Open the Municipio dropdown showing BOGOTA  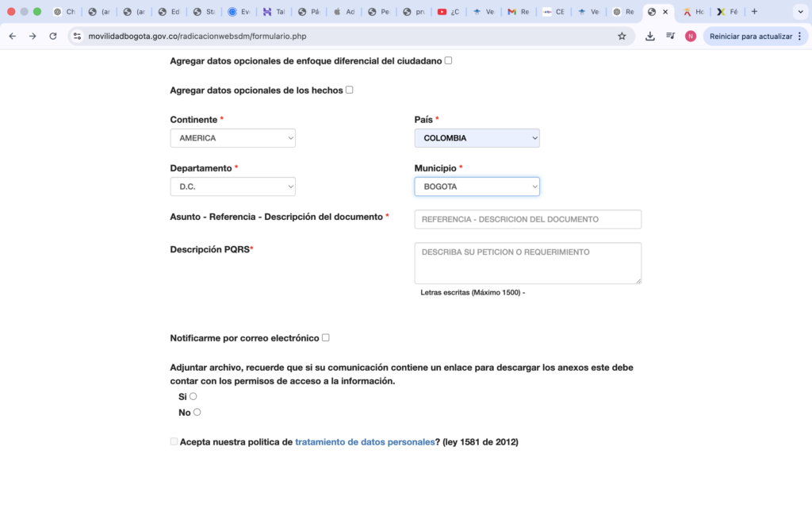[x=477, y=187]
